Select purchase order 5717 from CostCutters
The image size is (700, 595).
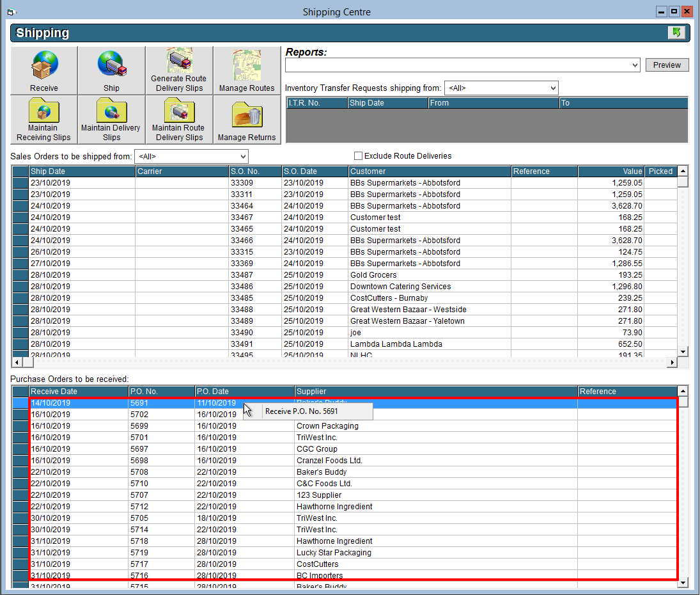pos(345,565)
